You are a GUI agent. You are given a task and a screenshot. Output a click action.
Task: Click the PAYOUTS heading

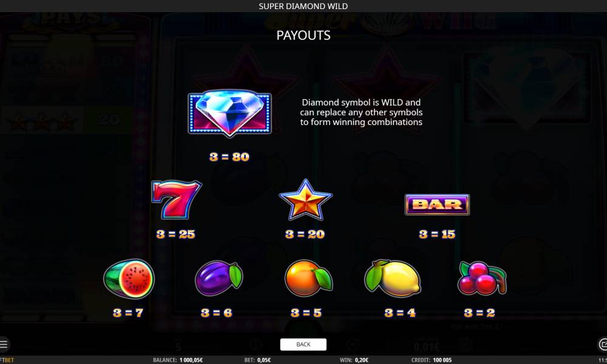pyautogui.click(x=303, y=35)
